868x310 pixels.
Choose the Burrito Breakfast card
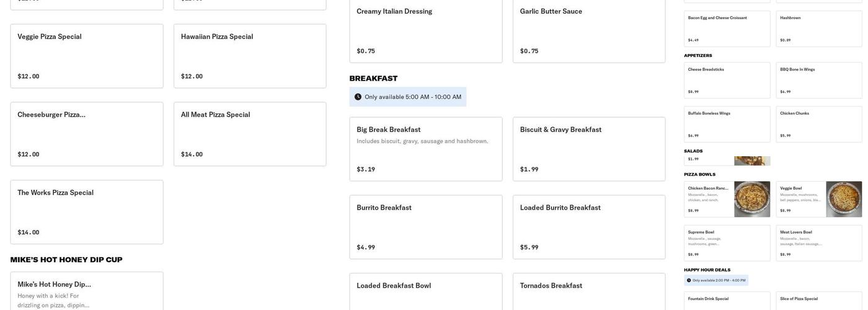tap(425, 227)
